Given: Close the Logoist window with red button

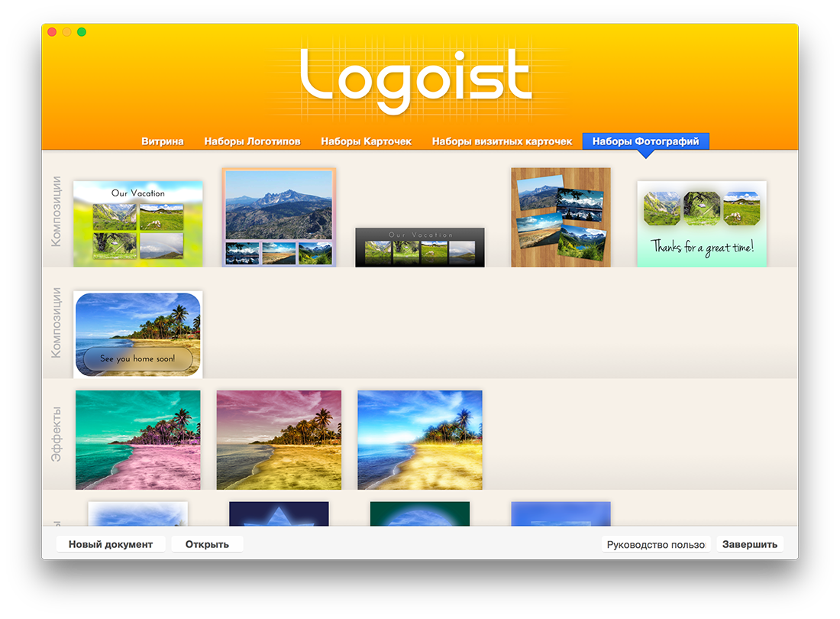Looking at the screenshot, I should tap(52, 32).
